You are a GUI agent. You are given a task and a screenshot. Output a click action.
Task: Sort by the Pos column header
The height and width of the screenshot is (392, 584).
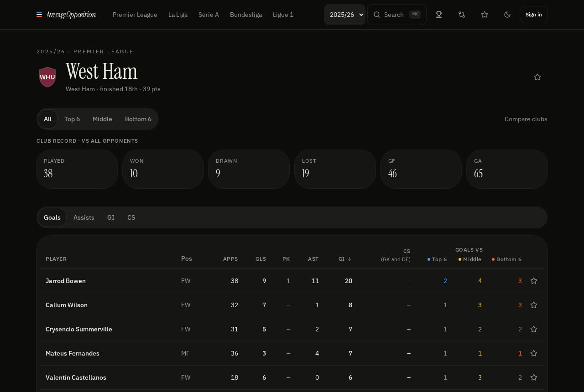tap(187, 258)
